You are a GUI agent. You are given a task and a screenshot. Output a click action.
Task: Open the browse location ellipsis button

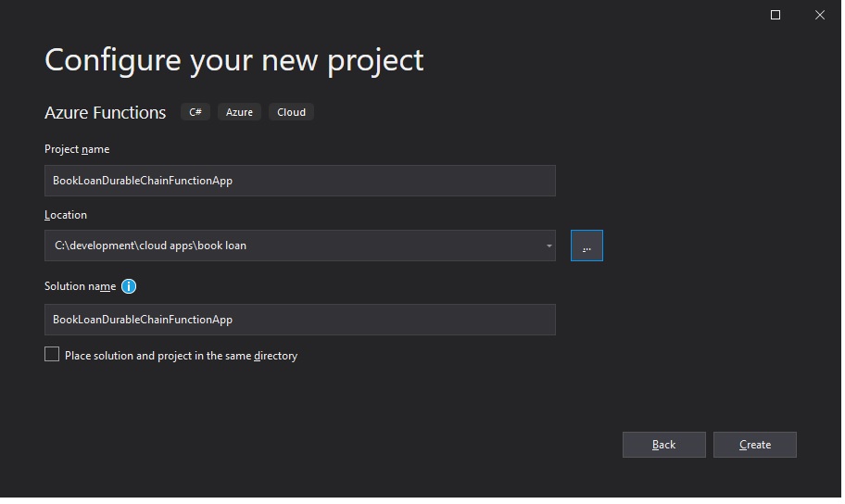click(588, 246)
